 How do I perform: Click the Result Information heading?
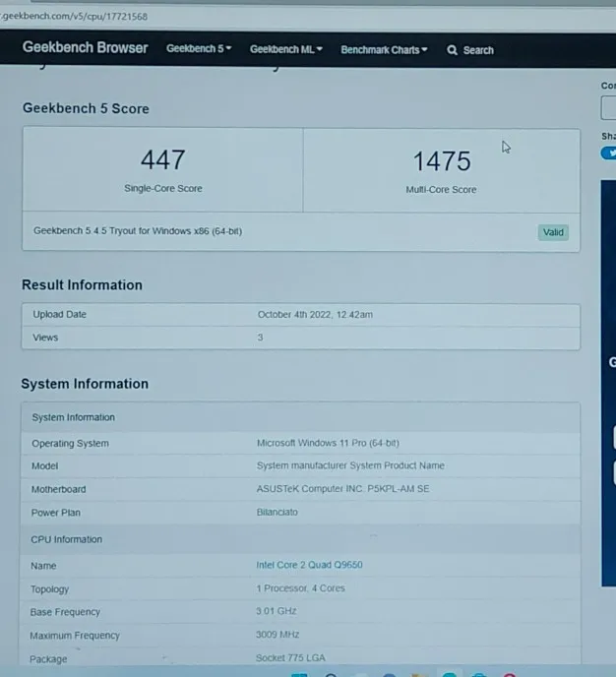82,285
